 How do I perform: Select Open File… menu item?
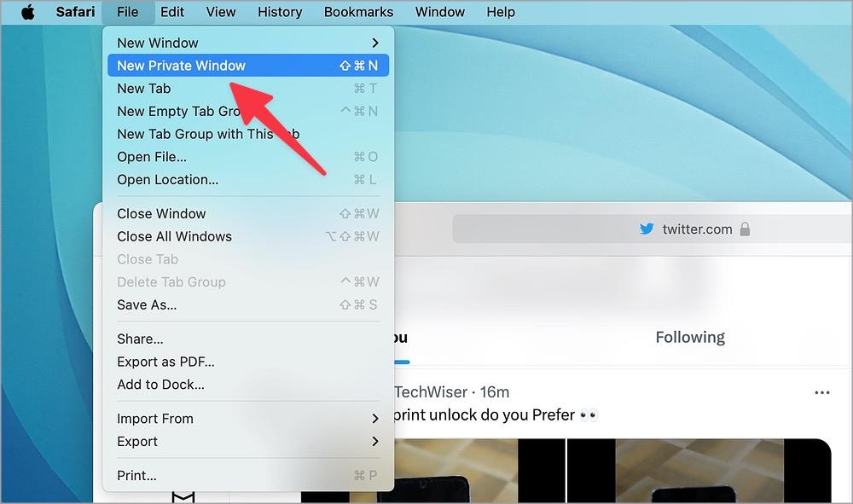[248, 157]
